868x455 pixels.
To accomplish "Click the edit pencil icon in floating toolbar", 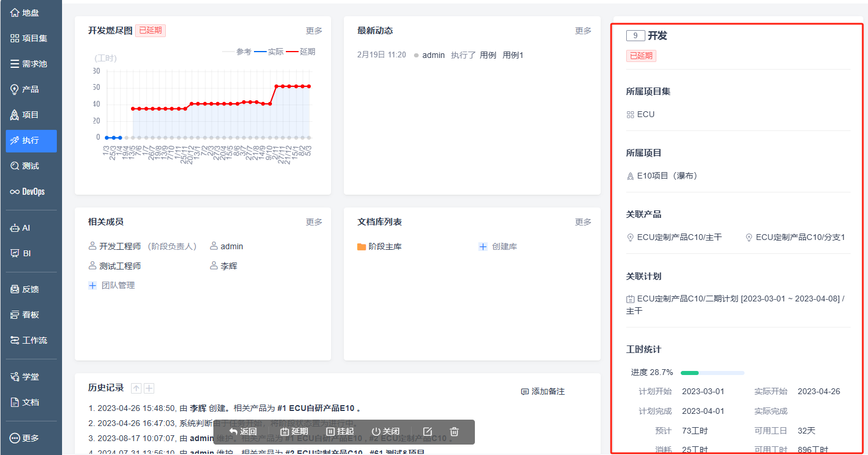I will pyautogui.click(x=427, y=432).
